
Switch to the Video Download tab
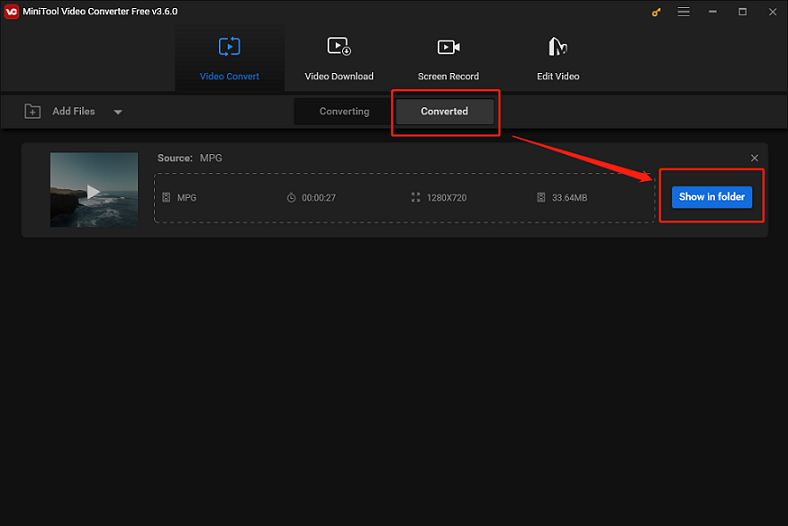click(339, 58)
